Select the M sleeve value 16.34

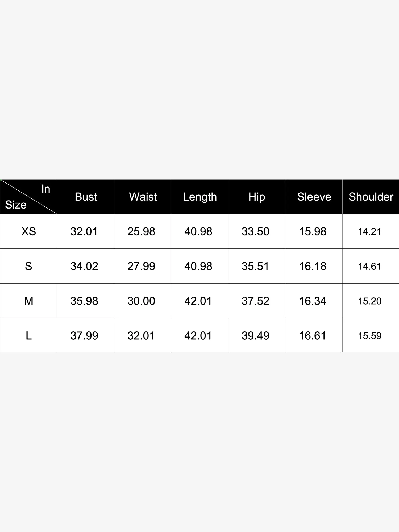[313, 301]
